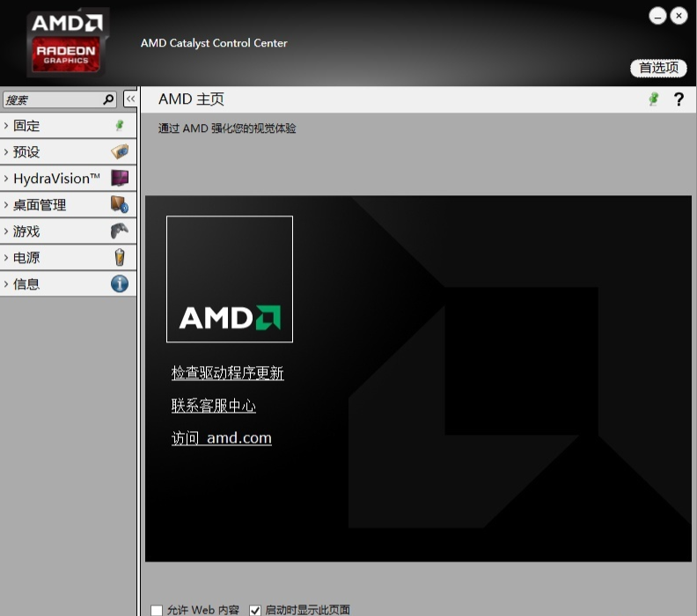Click the 预设 presets icon
Screen dimensions: 697x616
(120, 151)
